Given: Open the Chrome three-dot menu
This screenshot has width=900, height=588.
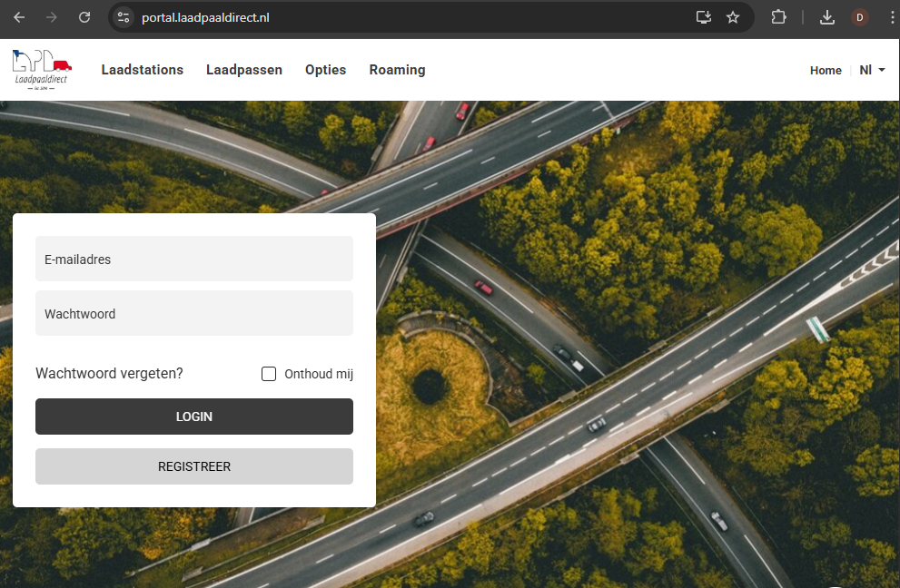Looking at the screenshot, I should click(892, 17).
